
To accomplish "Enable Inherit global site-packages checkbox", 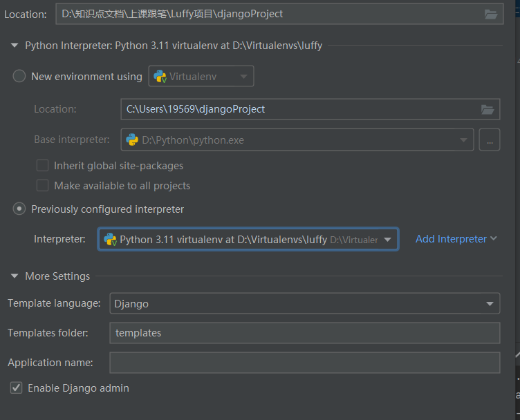I will click(43, 166).
